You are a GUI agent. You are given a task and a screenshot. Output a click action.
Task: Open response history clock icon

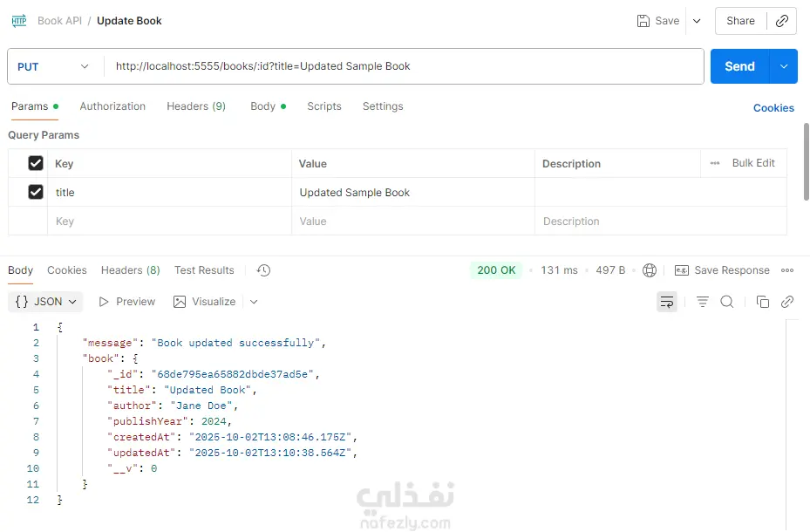tap(263, 270)
